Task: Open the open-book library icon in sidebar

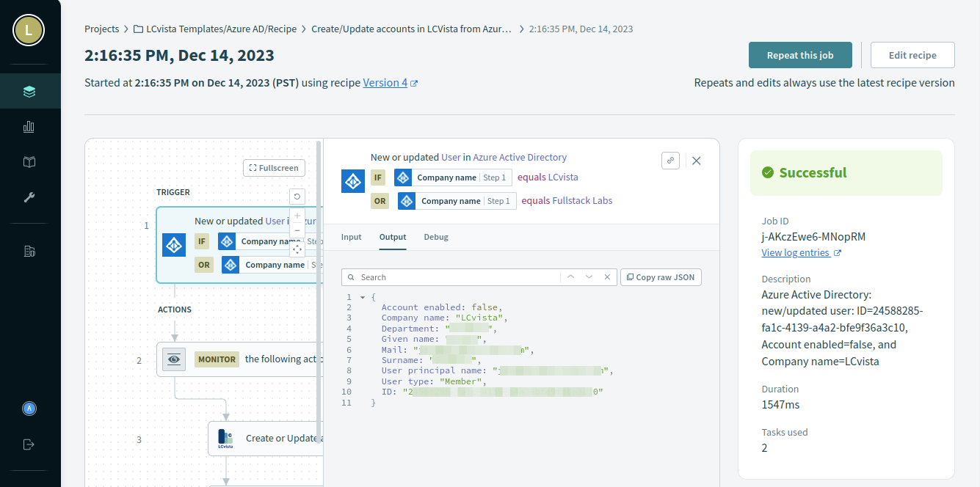Action: click(x=29, y=162)
